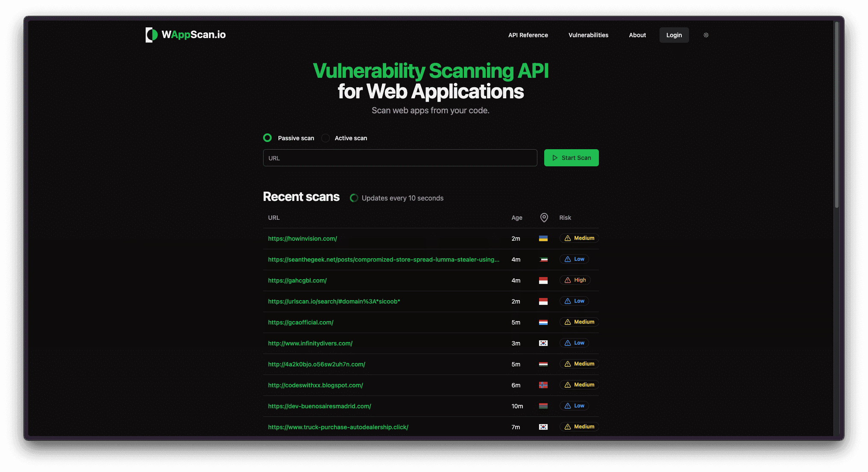This screenshot has height=472, width=868.
Task: Click the Login button
Action: (x=674, y=34)
